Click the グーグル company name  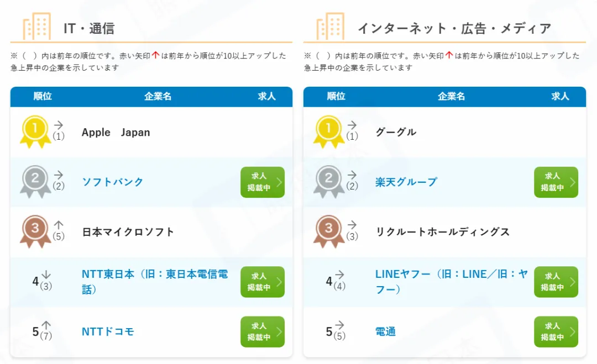(x=396, y=132)
